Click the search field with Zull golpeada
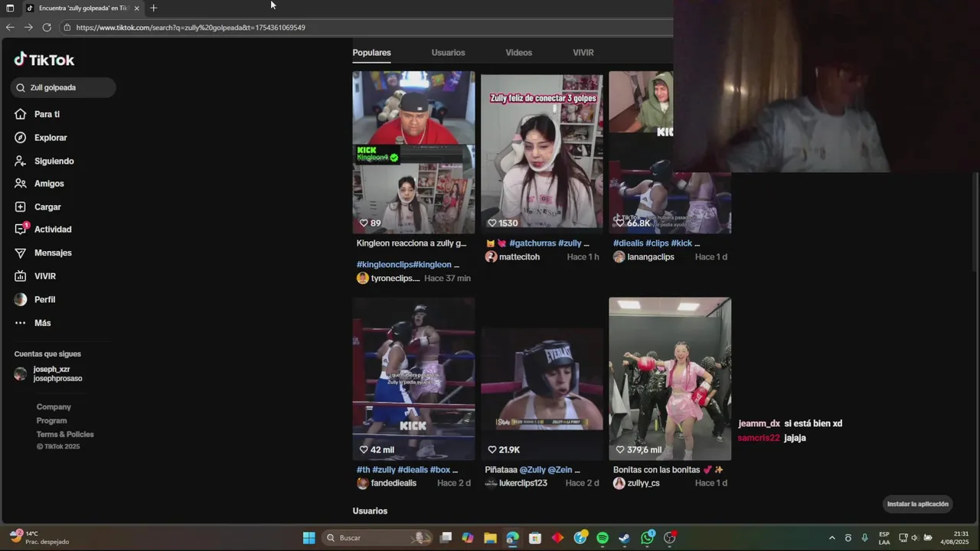The height and width of the screenshot is (551, 980). tap(64, 87)
